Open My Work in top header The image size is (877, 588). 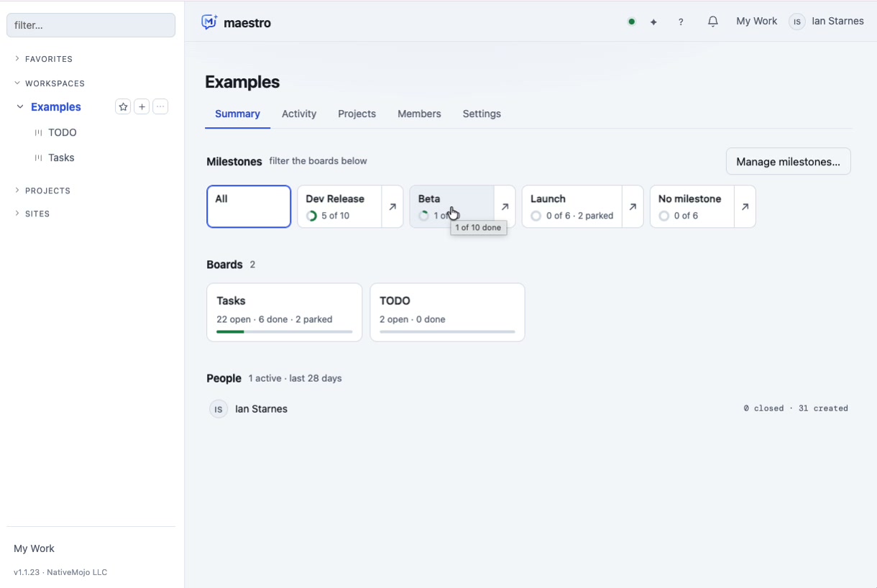click(756, 22)
